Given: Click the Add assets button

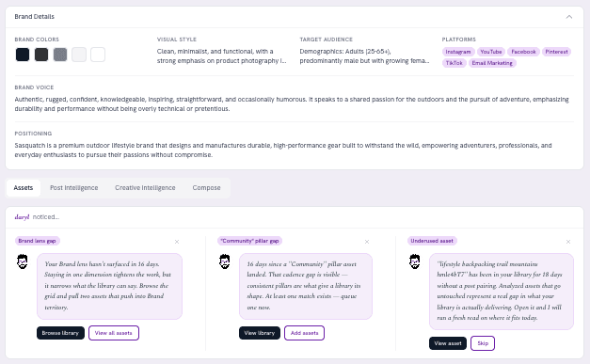Looking at the screenshot, I should [x=304, y=333].
